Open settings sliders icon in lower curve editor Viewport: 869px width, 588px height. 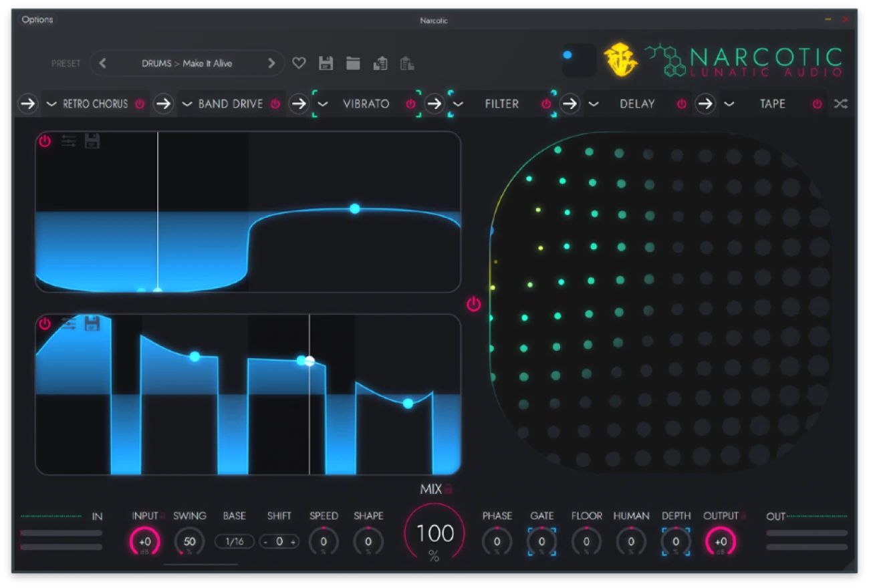click(x=69, y=324)
